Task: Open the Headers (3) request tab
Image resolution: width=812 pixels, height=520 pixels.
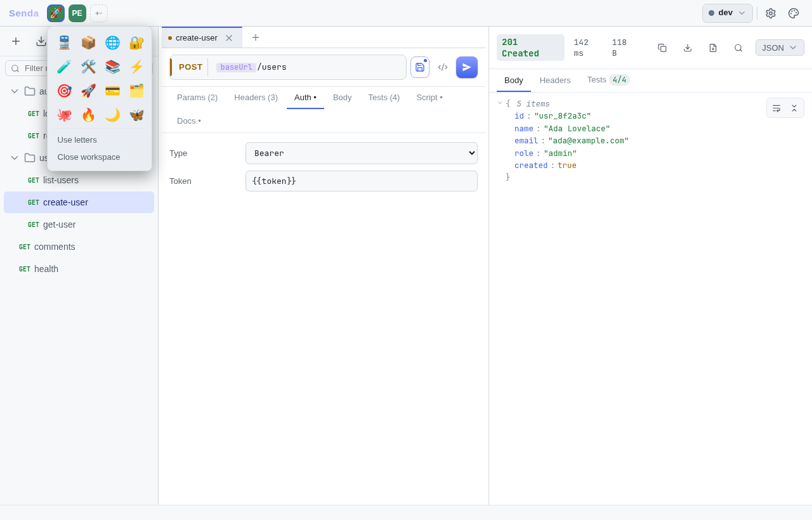Action: (x=256, y=98)
